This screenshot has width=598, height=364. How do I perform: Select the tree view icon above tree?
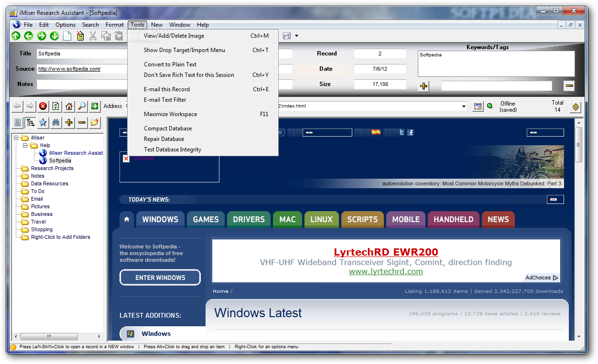[x=30, y=123]
